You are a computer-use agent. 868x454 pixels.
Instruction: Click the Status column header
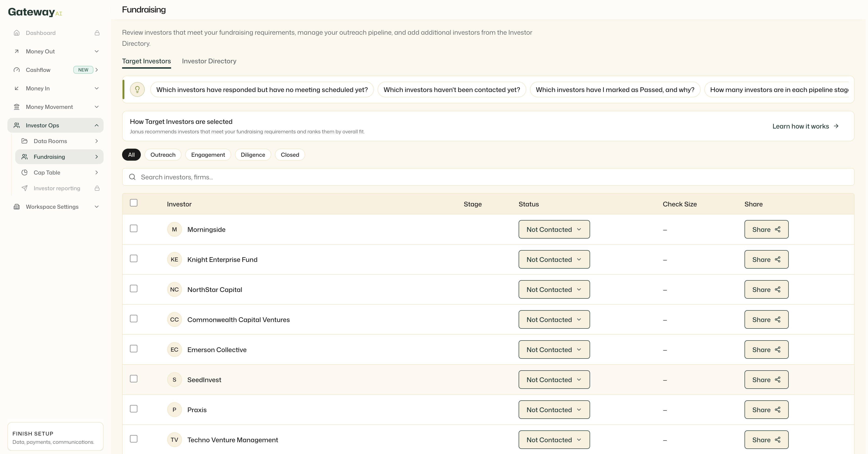pos(528,204)
